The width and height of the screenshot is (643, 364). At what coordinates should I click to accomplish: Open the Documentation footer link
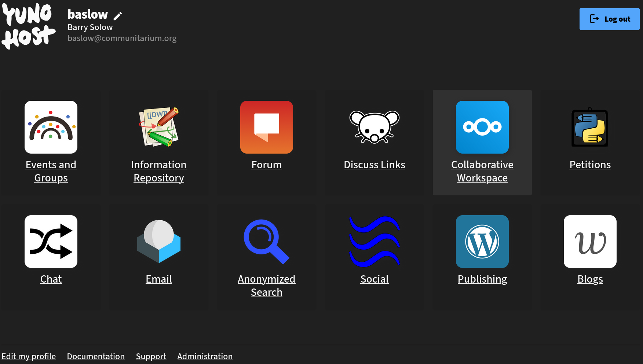click(96, 356)
